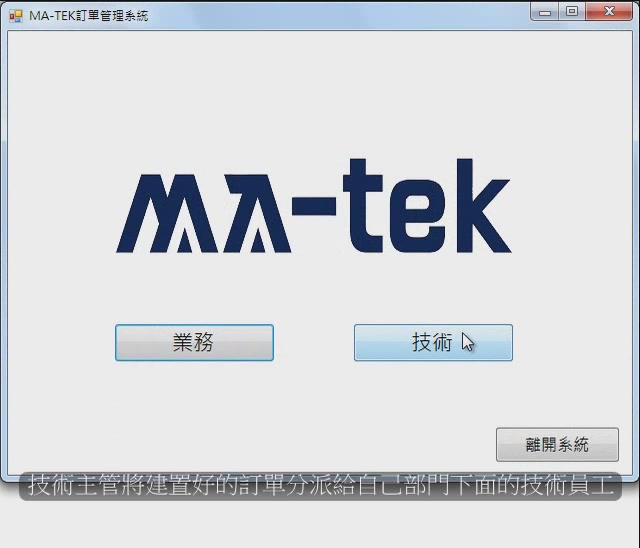This screenshot has width=640, height=548.
Task: Click the 業務 button
Action: (194, 343)
